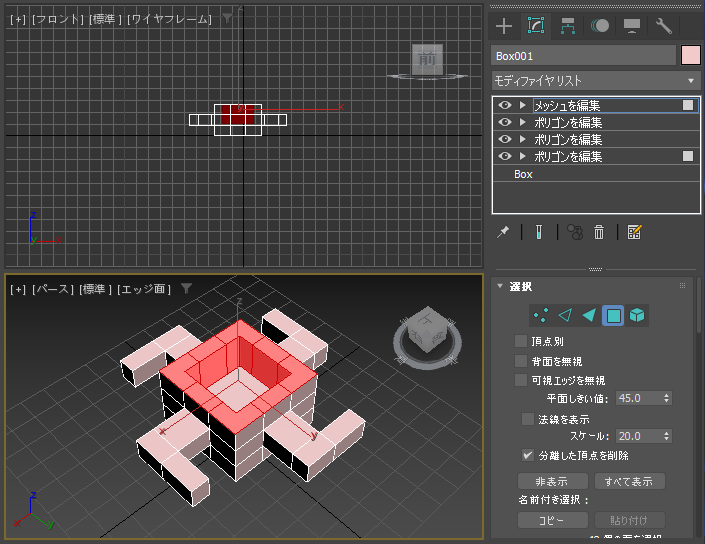Open the Display panel tab
This screenshot has height=544, width=705.
[x=632, y=26]
